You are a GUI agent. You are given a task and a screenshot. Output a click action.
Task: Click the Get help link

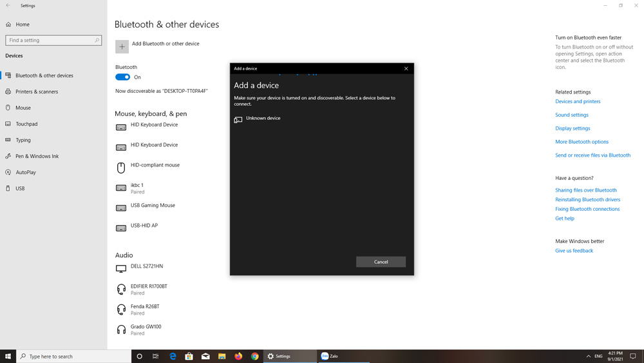coord(565,219)
